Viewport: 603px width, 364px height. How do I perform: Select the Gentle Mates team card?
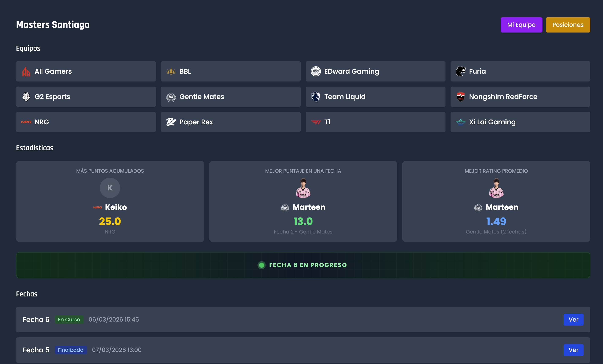(230, 97)
